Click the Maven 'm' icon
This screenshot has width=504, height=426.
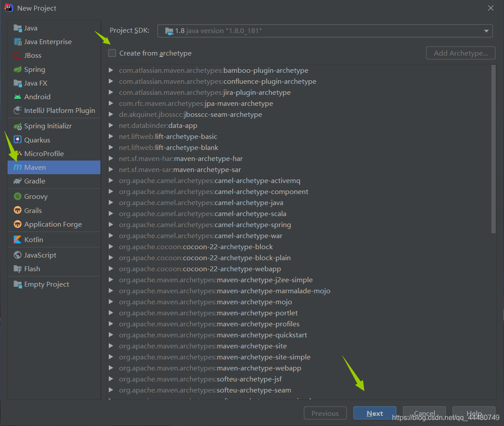[x=17, y=167]
